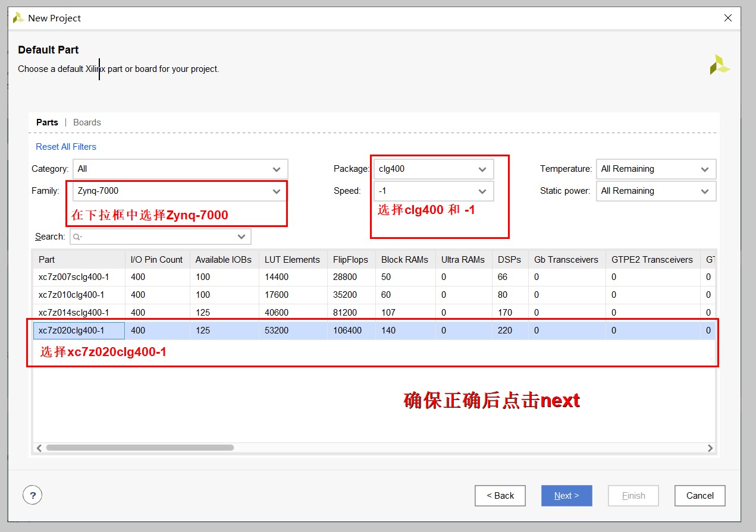Click the Cancel button
Image resolution: width=756 pixels, height=532 pixels.
point(699,495)
